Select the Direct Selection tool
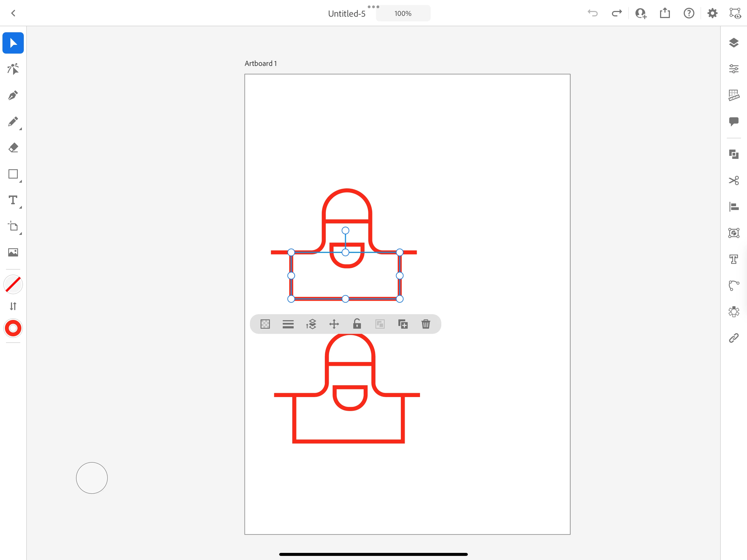The image size is (747, 560). coord(13,69)
